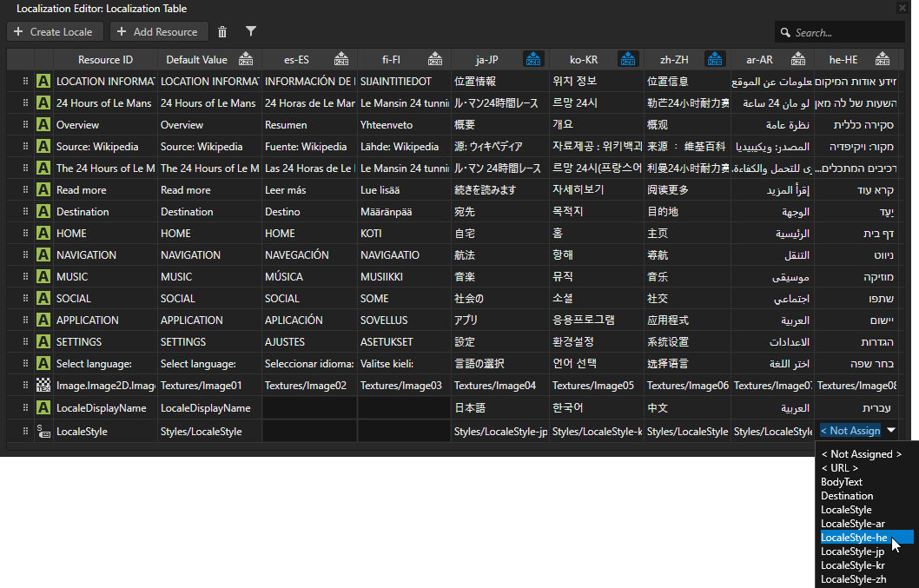Image resolution: width=919 pixels, height=588 pixels.
Task: Click the dropdown arrow in he-HE LocaleStyle cell
Action: [x=890, y=430]
